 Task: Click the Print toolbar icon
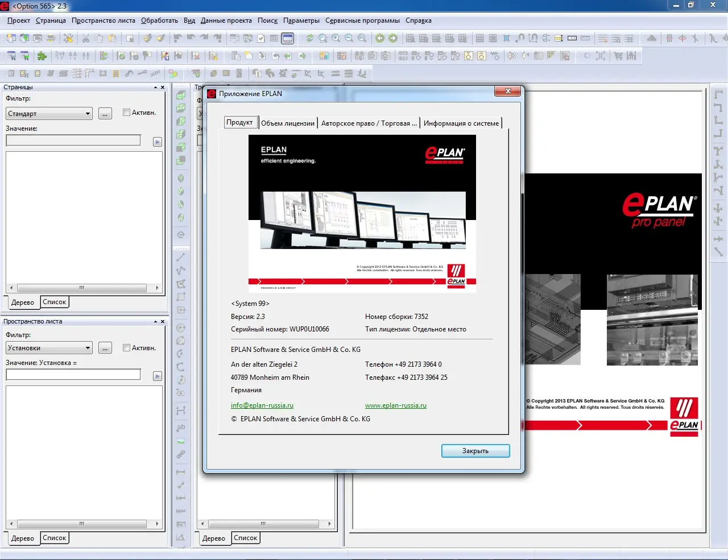click(x=51, y=38)
